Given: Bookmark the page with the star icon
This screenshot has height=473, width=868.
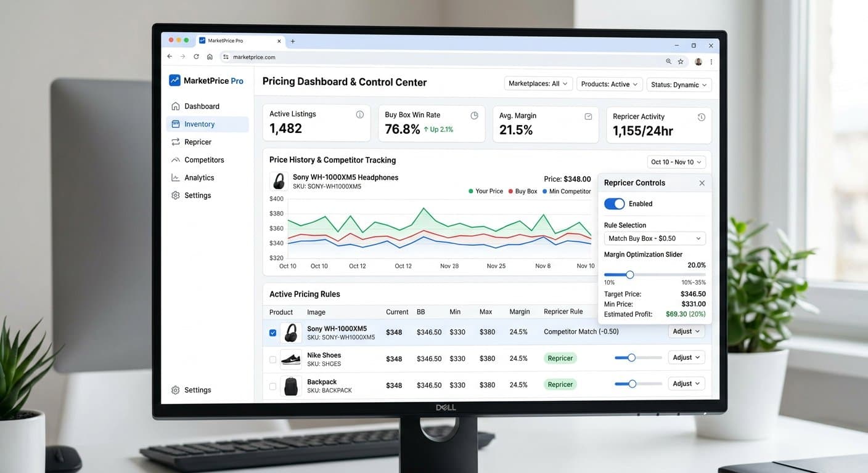Looking at the screenshot, I should tap(681, 62).
